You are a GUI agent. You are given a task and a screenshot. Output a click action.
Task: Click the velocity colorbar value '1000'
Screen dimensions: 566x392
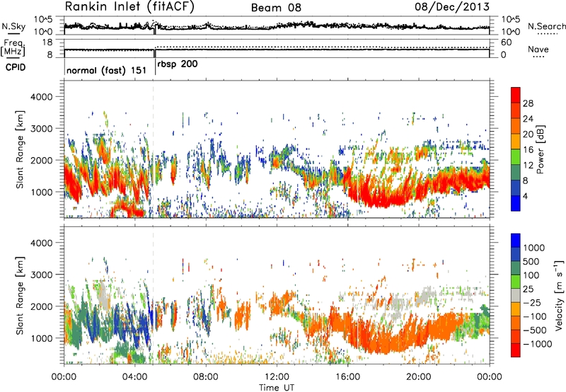[533, 248]
